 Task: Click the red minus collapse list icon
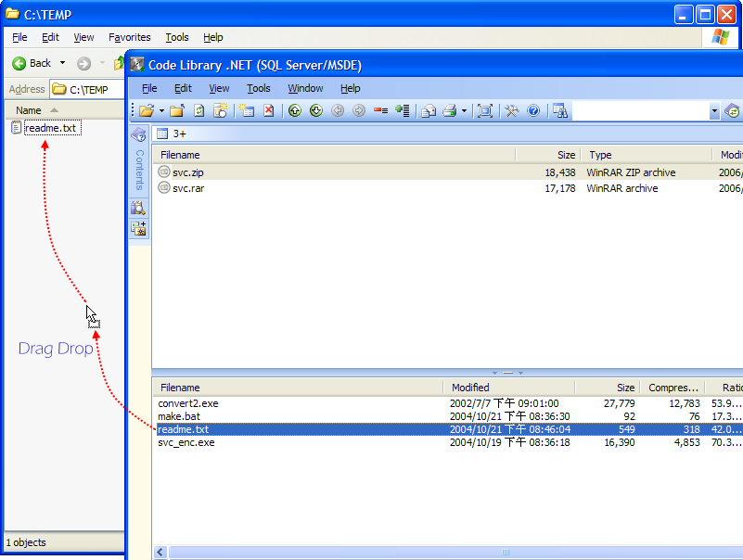click(380, 111)
